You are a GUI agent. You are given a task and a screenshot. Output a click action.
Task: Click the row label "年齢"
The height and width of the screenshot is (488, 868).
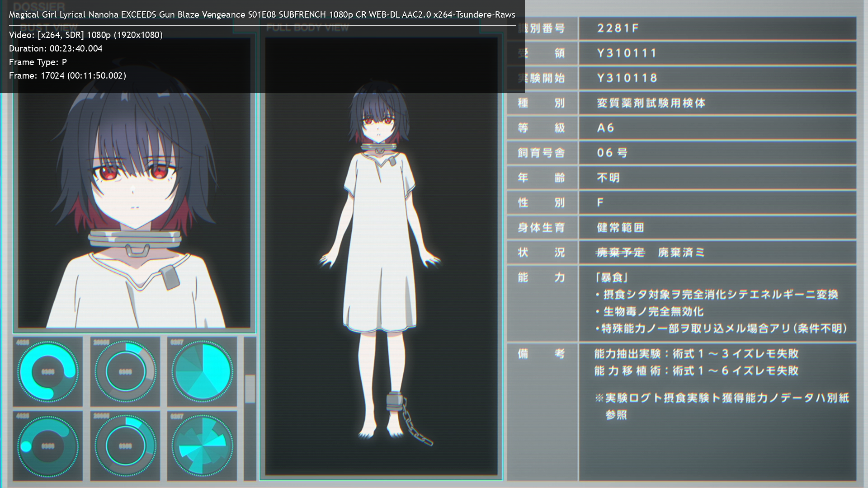point(542,178)
